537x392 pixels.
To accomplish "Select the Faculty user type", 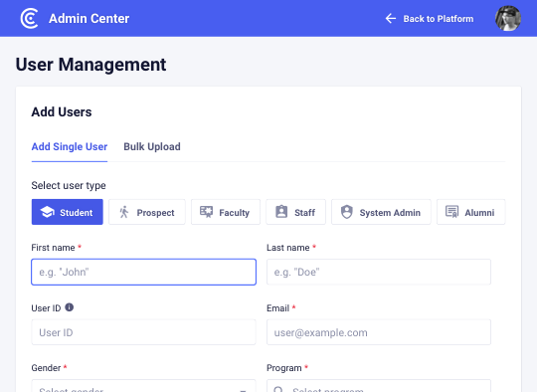I will tap(226, 212).
